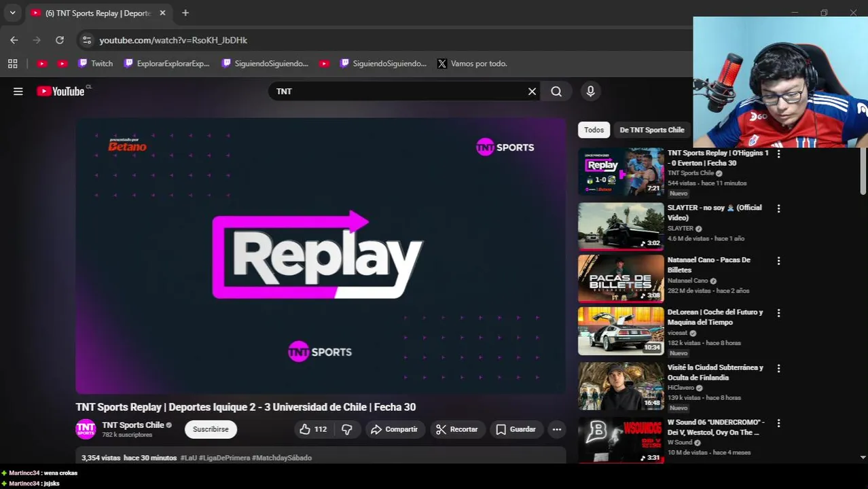Screen dimensions: 868x489
Task: Save the video with Guardar
Action: click(x=516, y=429)
